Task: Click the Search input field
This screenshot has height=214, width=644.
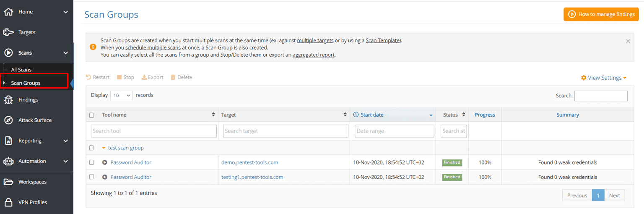Action: coord(600,96)
